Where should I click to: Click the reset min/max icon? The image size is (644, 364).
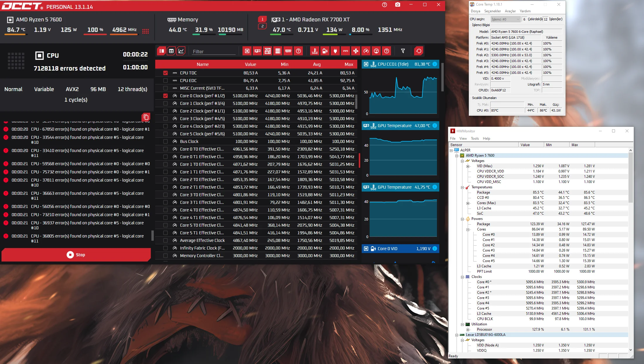[x=419, y=51]
